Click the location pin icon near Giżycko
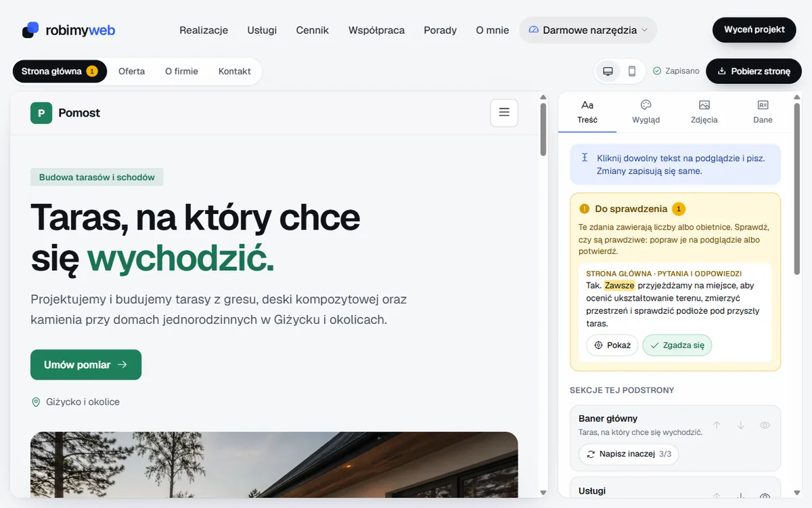The image size is (812, 508). [x=36, y=402]
